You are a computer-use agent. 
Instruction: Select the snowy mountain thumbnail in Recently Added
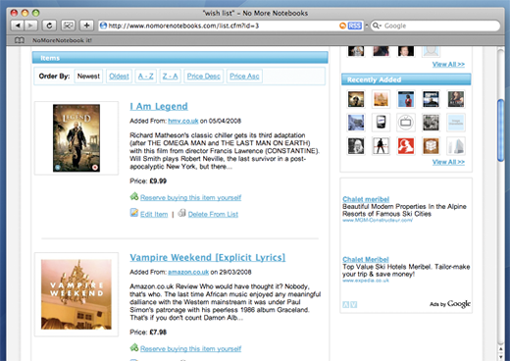pos(356,123)
